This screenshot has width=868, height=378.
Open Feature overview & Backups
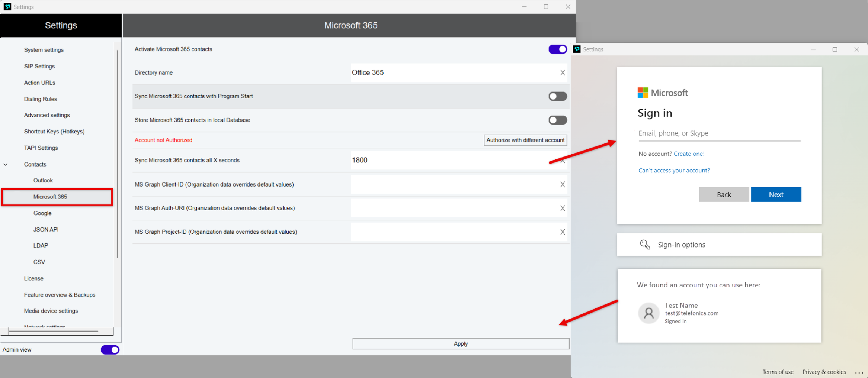click(60, 295)
